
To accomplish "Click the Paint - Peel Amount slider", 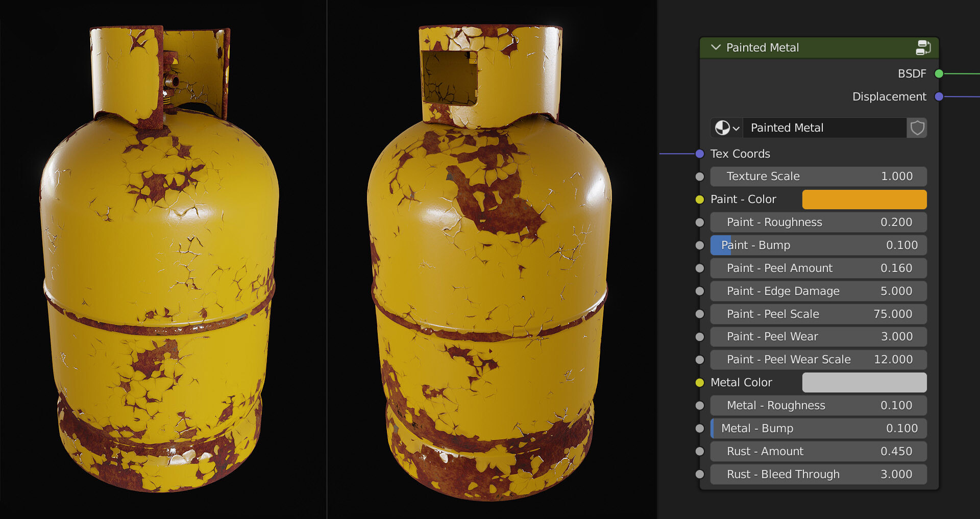I will [x=818, y=268].
